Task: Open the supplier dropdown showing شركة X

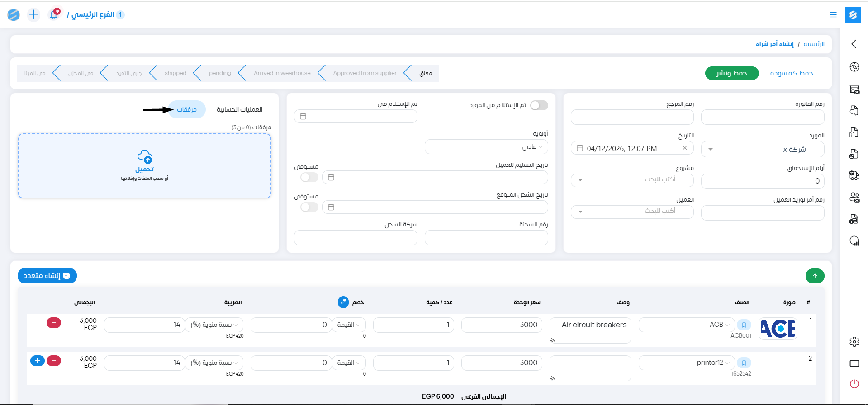Action: point(762,149)
